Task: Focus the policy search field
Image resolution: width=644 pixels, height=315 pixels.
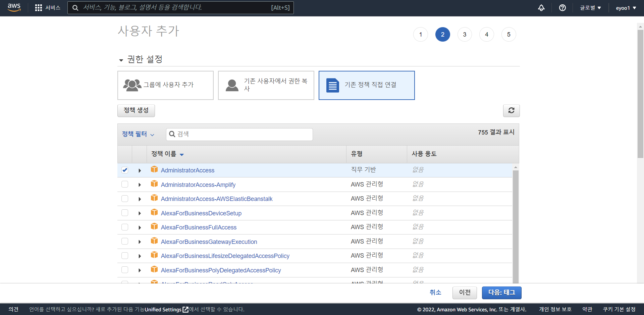Action: [239, 134]
